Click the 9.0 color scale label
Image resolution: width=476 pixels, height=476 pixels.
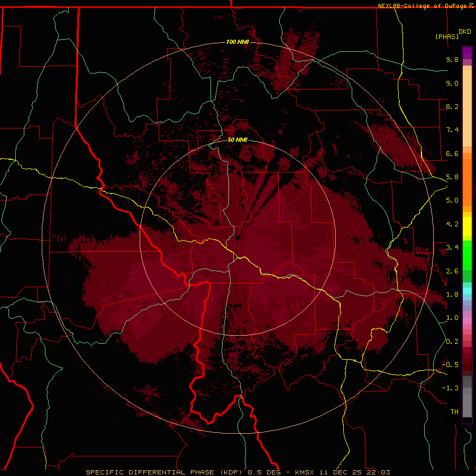tap(452, 83)
